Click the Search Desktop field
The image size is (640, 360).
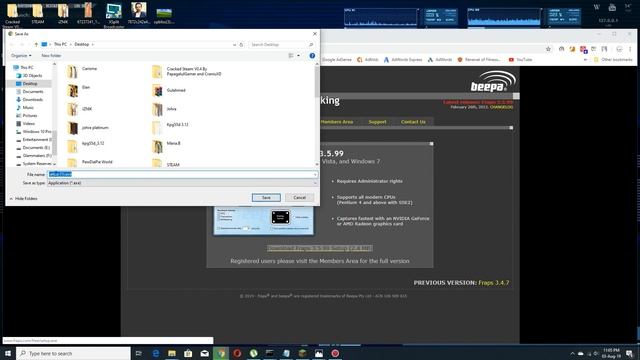pyautogui.click(x=282, y=44)
